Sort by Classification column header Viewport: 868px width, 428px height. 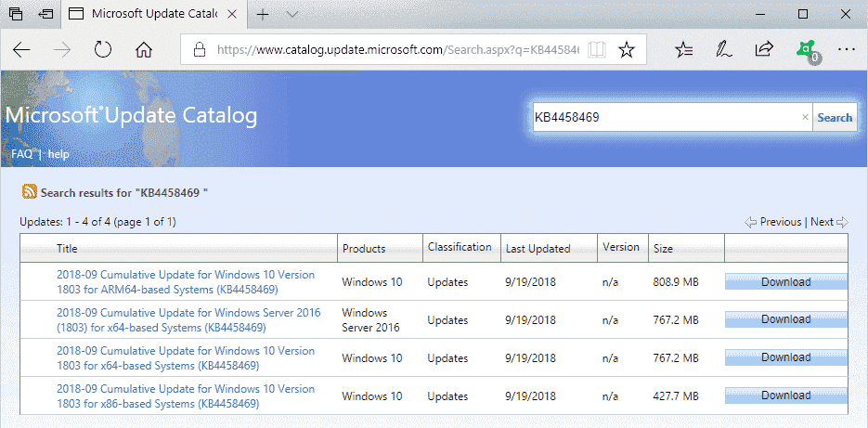[460, 247]
